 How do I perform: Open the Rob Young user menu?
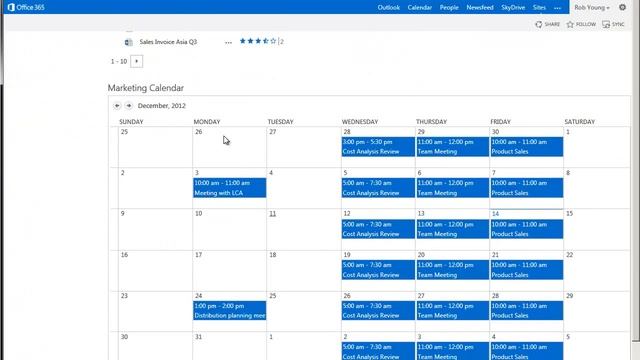tap(592, 8)
